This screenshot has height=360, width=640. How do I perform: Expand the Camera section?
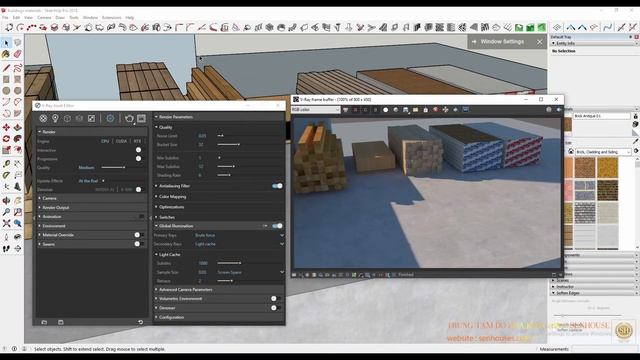pyautogui.click(x=91, y=198)
